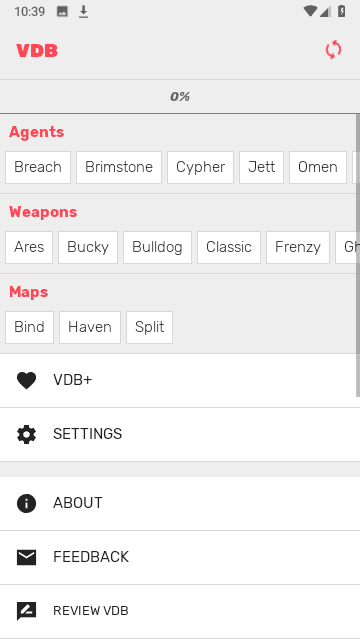Tap the Feedback envelope icon
The height and width of the screenshot is (640, 360).
[x=27, y=557]
